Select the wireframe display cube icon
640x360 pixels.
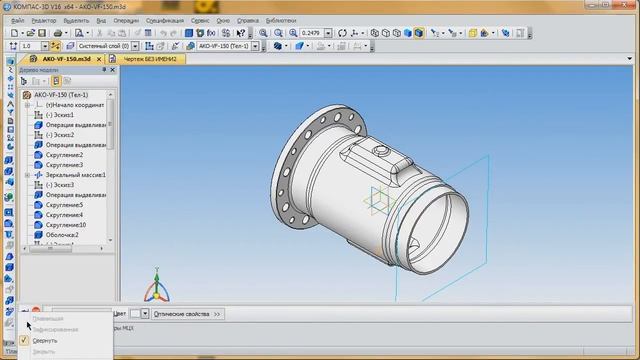pyautogui.click(x=374, y=33)
